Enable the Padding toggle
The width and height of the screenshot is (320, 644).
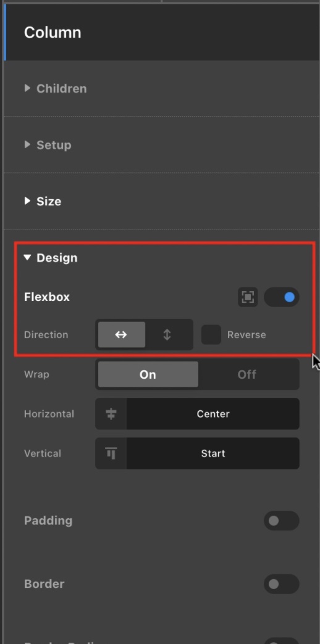[x=282, y=521]
